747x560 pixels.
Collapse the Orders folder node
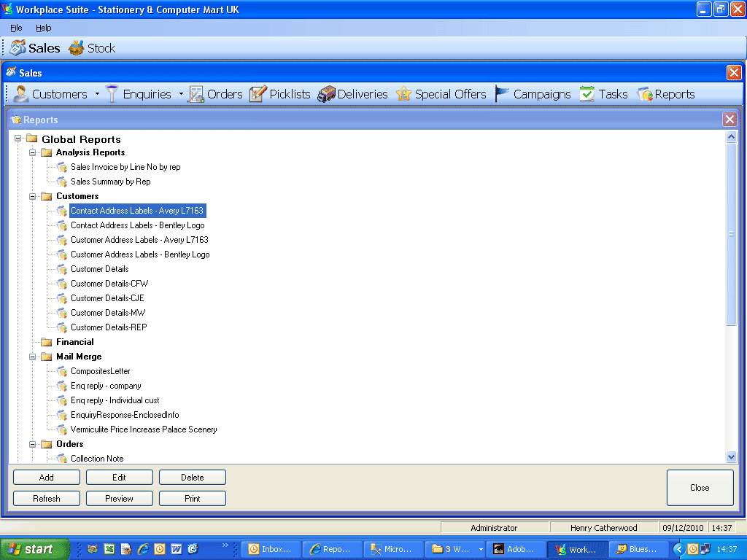click(x=32, y=444)
